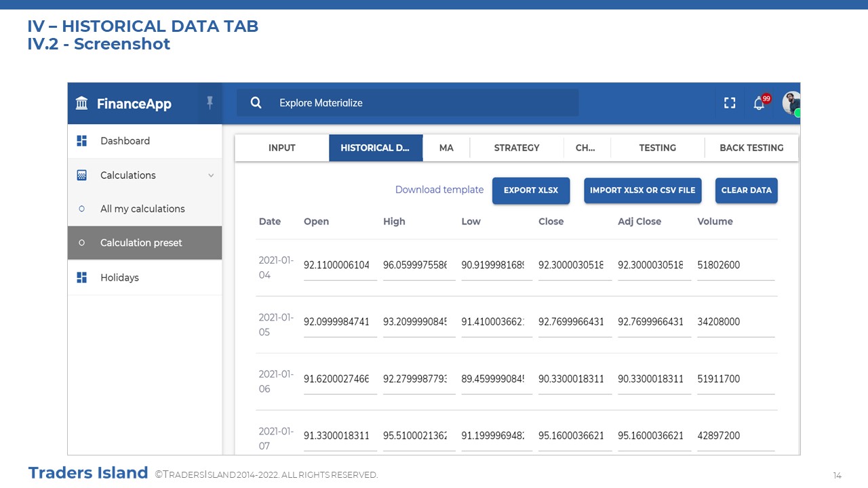Click the FinanceApp title text
868x488 pixels.
pyautogui.click(x=134, y=104)
